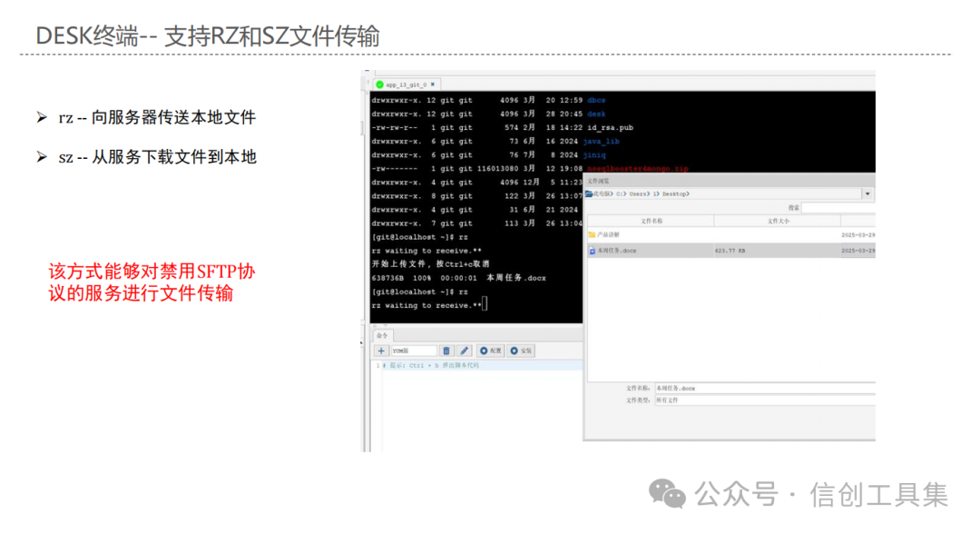980x534 pixels.
Task: Click the Desktop segment in the path
Action: (675, 193)
